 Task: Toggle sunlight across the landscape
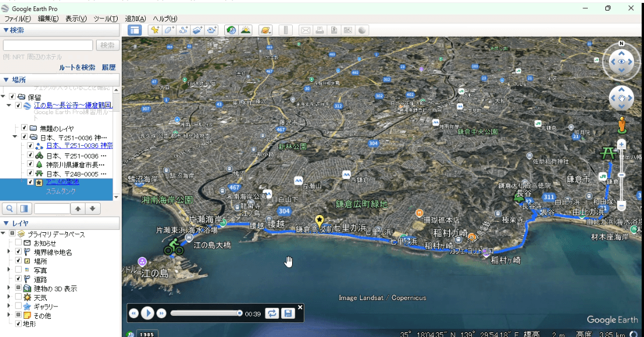click(x=245, y=30)
